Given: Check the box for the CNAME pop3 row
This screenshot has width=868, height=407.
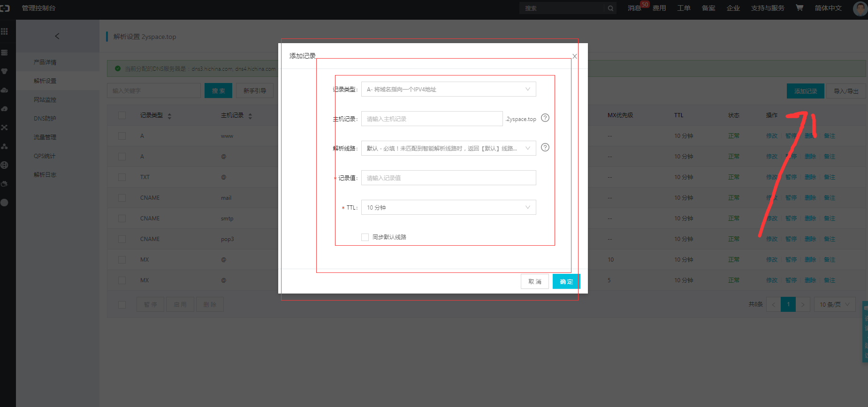Looking at the screenshot, I should click(122, 239).
